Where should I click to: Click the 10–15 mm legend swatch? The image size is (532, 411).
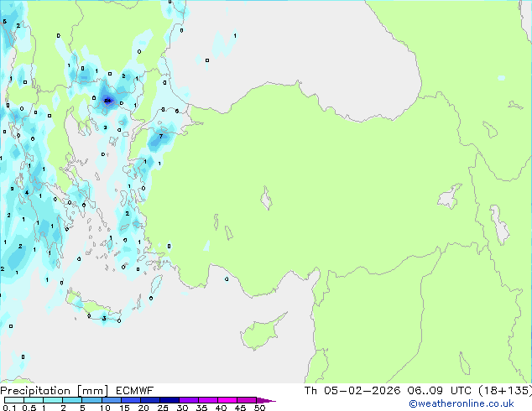111,400
